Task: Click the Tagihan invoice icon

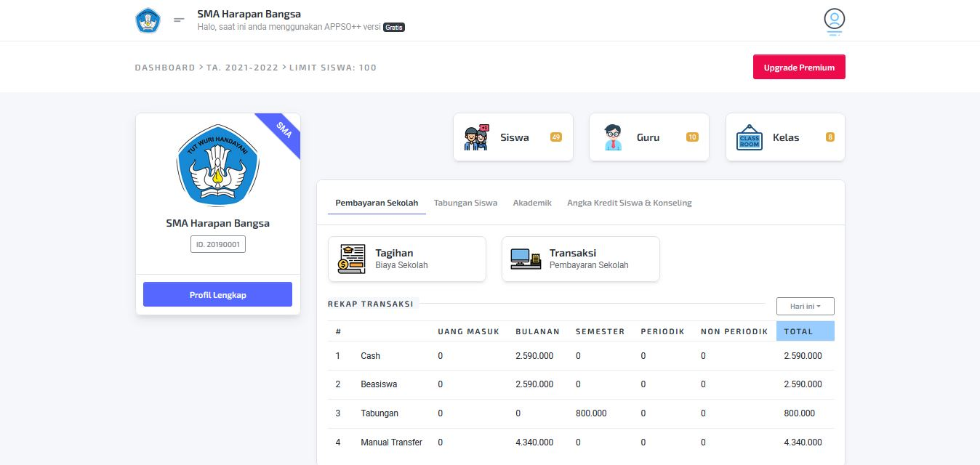Action: point(352,259)
